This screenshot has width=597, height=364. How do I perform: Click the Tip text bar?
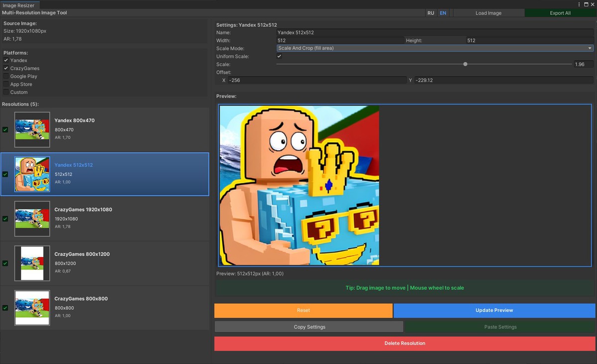[x=404, y=288]
